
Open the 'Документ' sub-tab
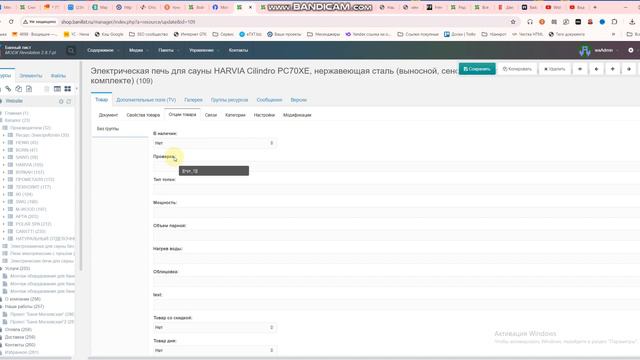[x=108, y=115]
